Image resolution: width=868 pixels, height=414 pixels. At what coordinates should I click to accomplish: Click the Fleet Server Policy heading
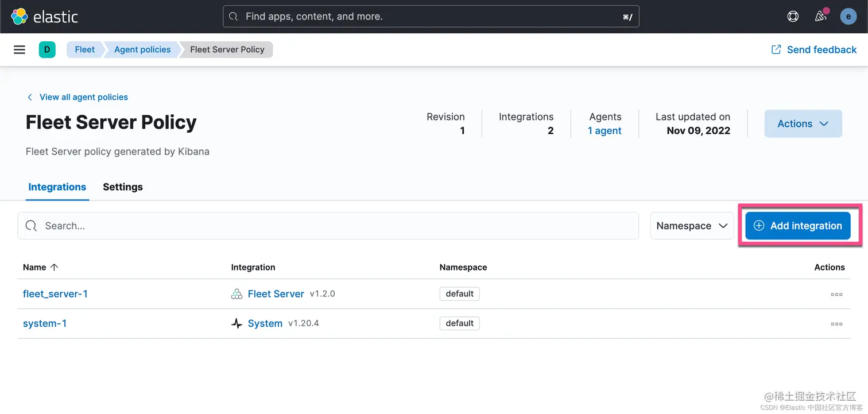click(x=111, y=122)
